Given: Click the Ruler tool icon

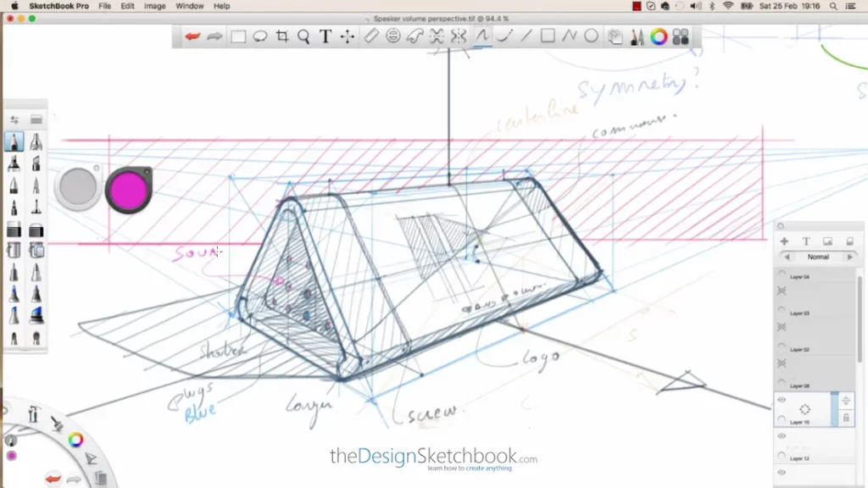Looking at the screenshot, I should pyautogui.click(x=370, y=36).
